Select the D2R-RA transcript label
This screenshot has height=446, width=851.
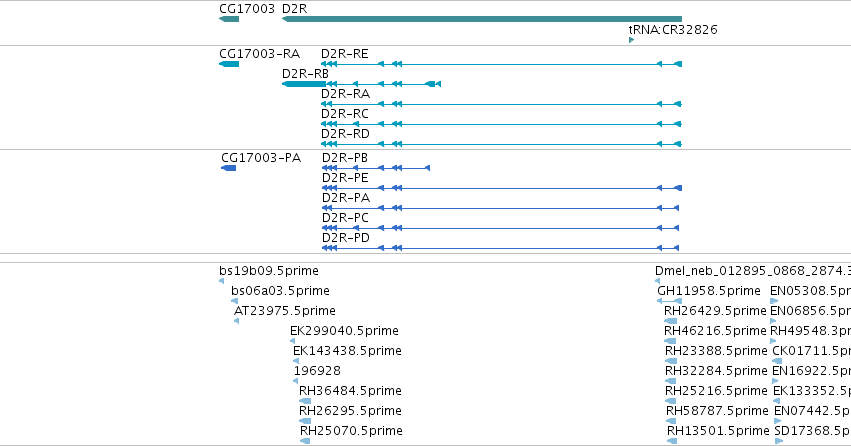coord(345,94)
